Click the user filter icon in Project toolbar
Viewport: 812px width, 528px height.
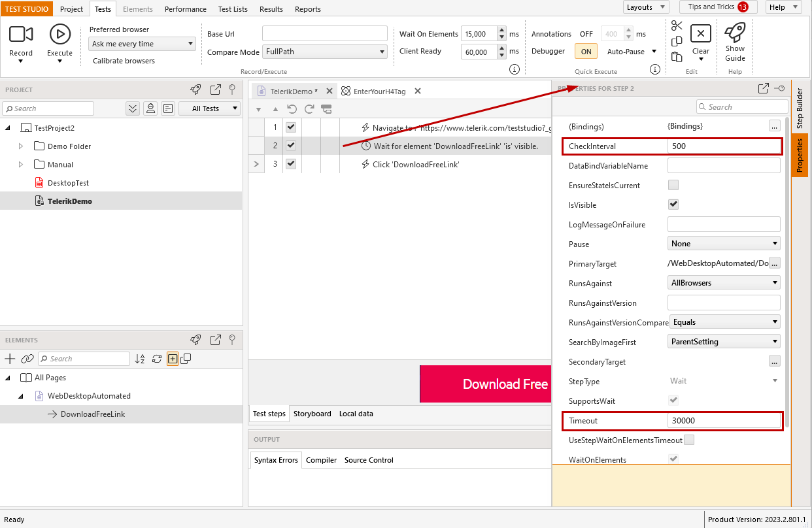point(150,108)
